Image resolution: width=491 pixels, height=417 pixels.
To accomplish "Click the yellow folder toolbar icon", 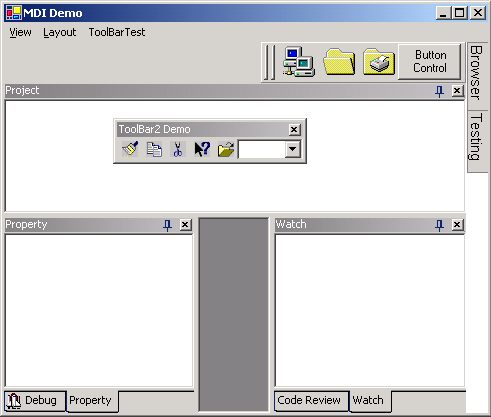I will click(x=339, y=62).
